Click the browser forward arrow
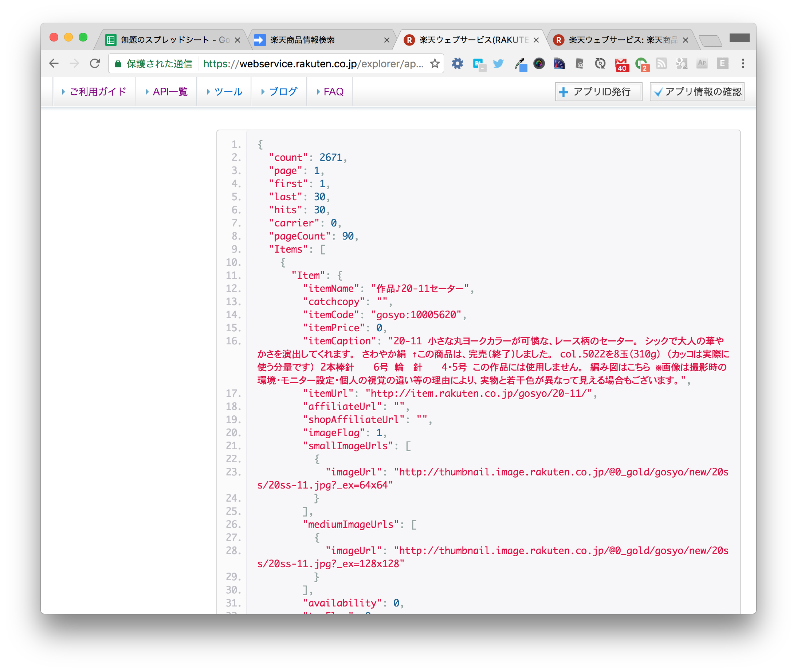The height and width of the screenshot is (672, 797). [x=74, y=64]
